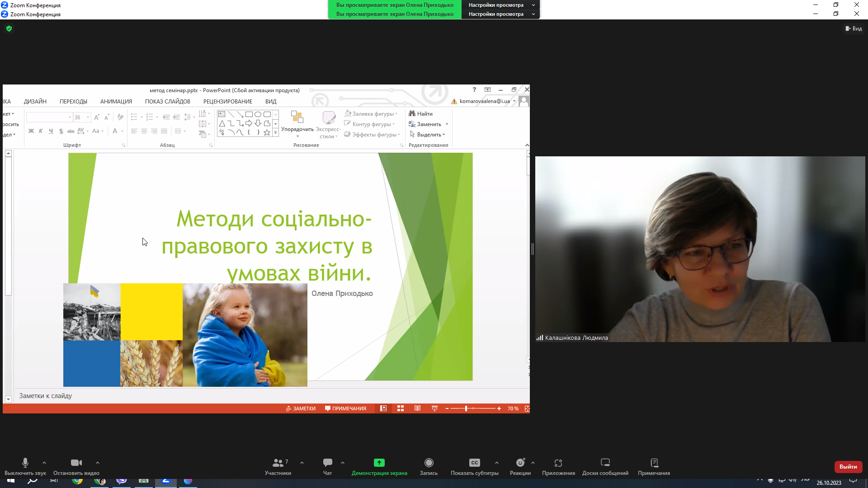The image size is (868, 488).
Task: Expand video options arrow next to camera
Action: point(98,463)
